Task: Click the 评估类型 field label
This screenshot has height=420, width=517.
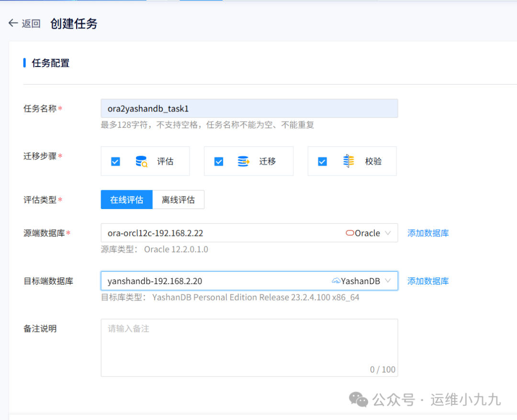Action: click(40, 200)
